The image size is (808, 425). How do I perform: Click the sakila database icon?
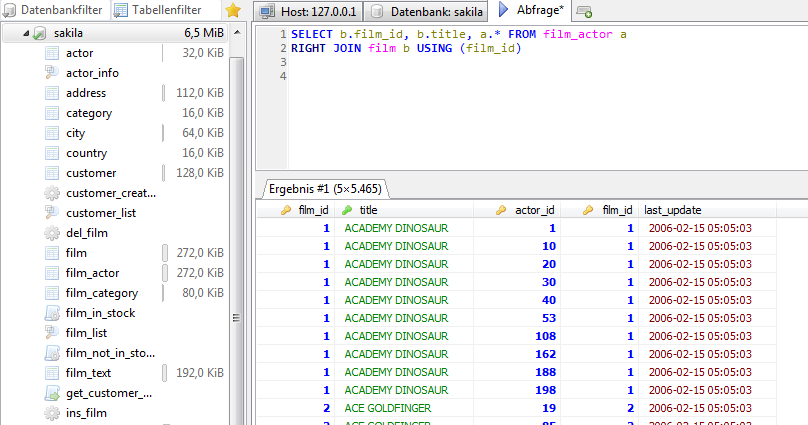coord(40,33)
